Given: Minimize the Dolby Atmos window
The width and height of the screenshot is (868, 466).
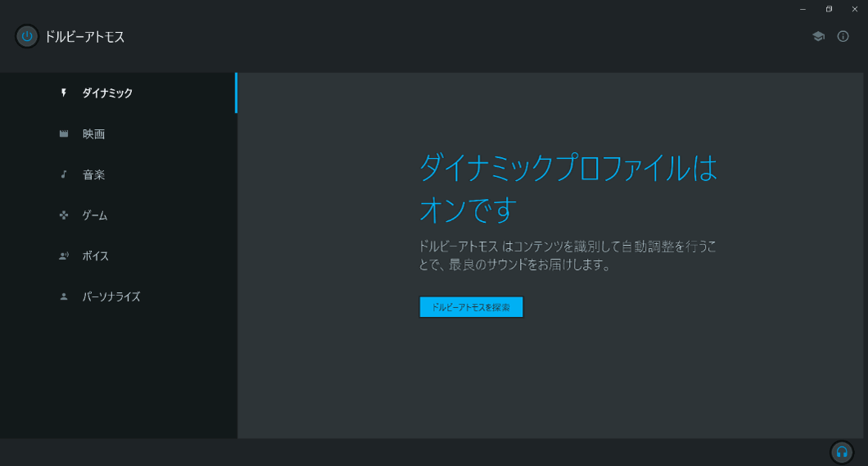Looking at the screenshot, I should [802, 9].
